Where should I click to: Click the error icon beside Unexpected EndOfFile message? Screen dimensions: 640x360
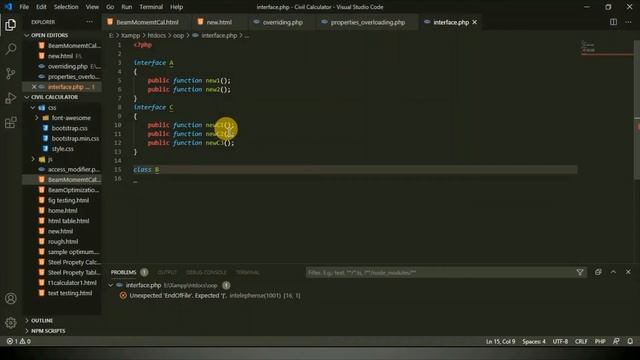click(x=123, y=295)
